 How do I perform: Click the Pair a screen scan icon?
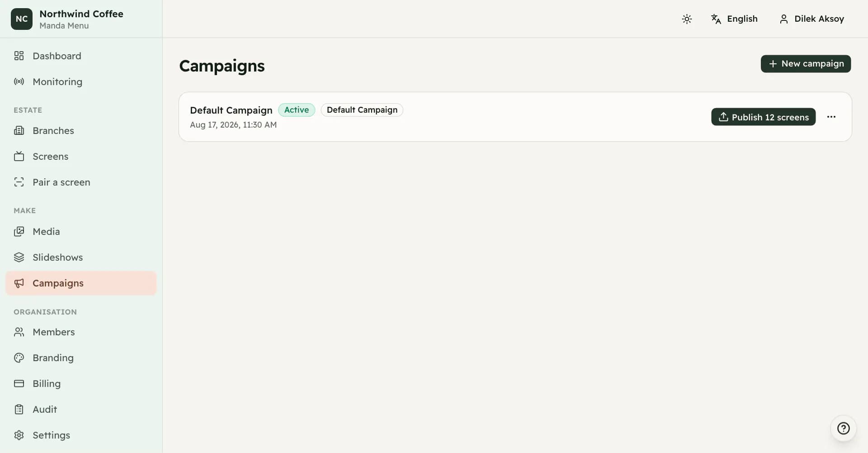pyautogui.click(x=19, y=182)
